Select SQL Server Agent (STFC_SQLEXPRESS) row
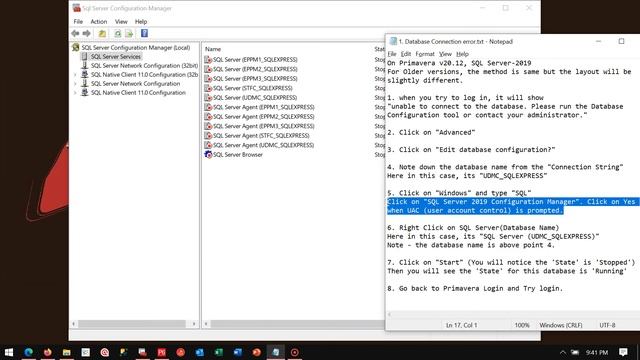The image size is (640, 360). tap(261, 136)
